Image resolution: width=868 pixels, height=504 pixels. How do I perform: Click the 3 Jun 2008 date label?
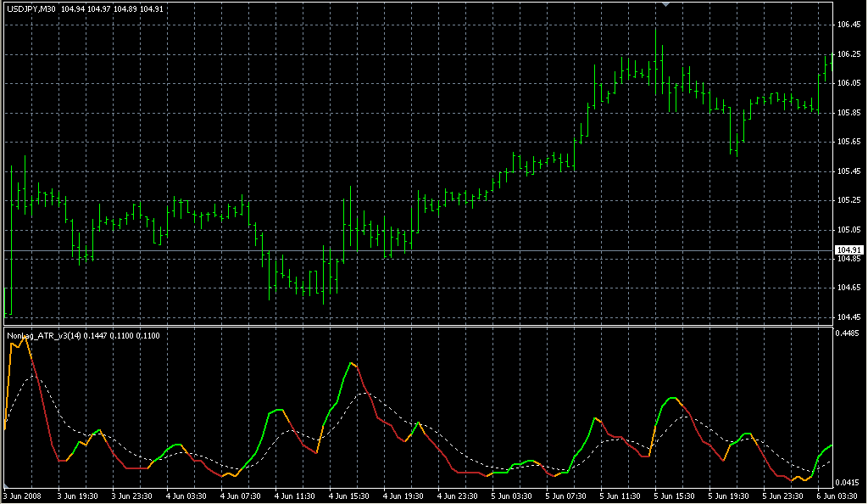(23, 496)
